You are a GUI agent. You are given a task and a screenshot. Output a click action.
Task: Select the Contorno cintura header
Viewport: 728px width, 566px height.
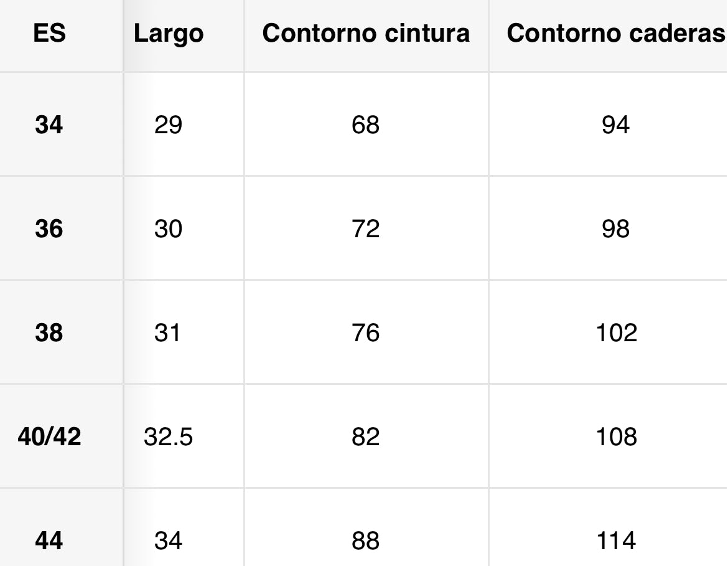(366, 34)
